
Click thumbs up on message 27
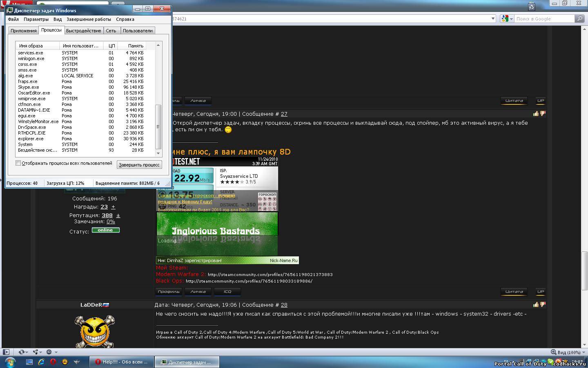click(536, 114)
